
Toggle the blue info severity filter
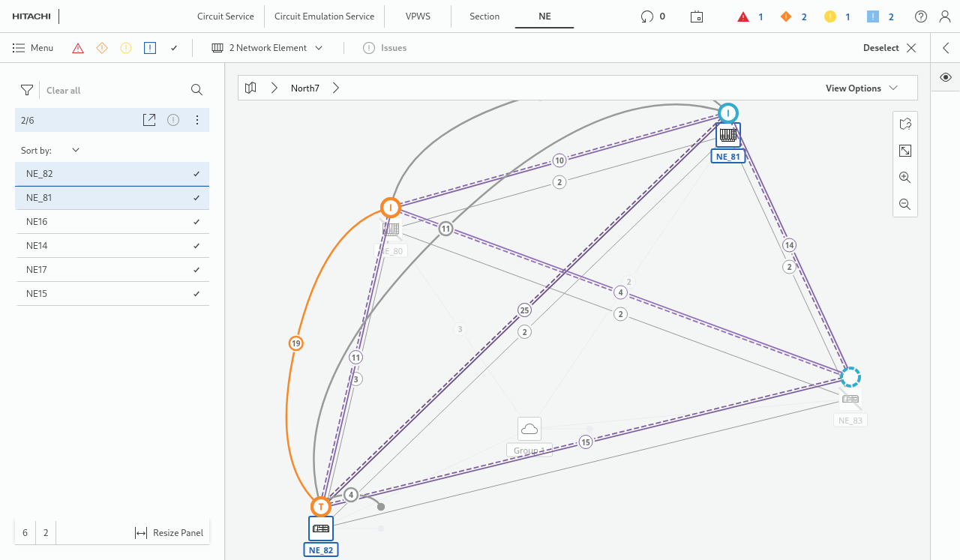point(150,48)
